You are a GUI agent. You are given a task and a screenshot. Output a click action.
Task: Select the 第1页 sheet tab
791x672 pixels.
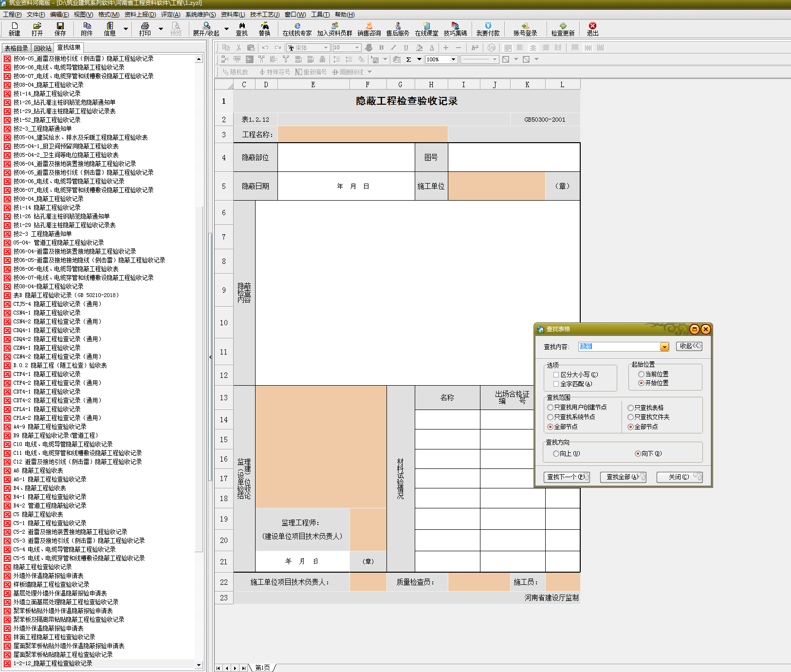pos(262,668)
